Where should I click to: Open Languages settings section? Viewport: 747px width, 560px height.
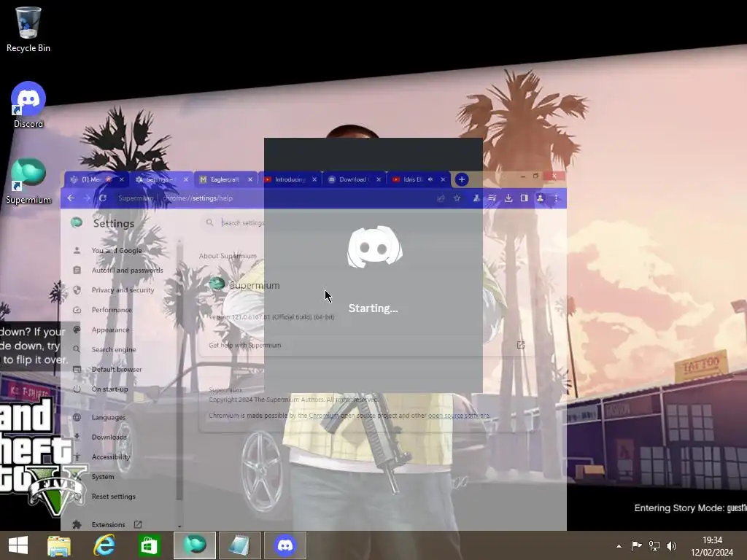click(109, 417)
